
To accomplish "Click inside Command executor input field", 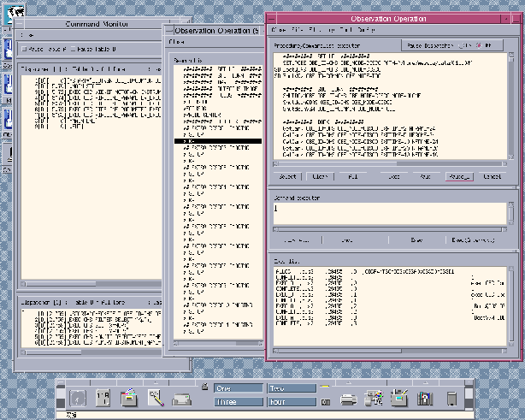I will (390, 213).
